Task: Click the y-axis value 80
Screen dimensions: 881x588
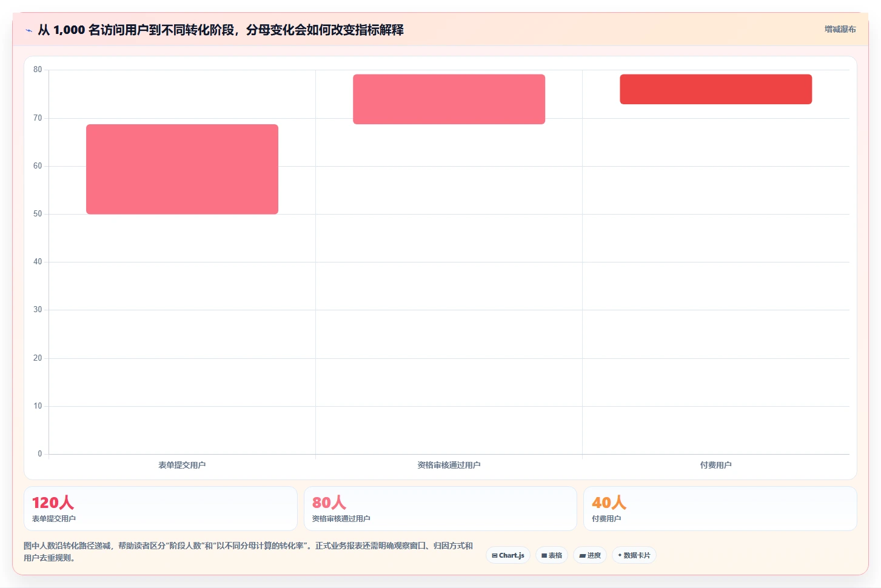Action: pyautogui.click(x=38, y=70)
